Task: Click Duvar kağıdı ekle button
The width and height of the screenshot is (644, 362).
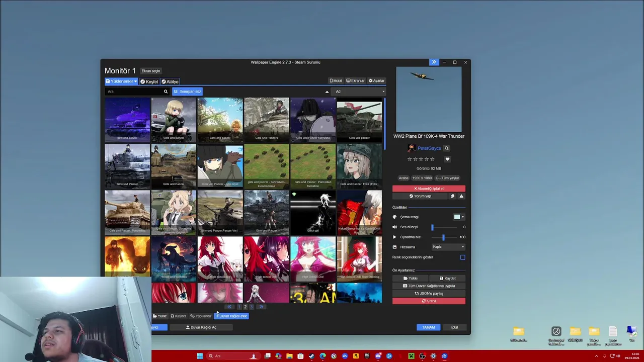Action: tap(231, 316)
